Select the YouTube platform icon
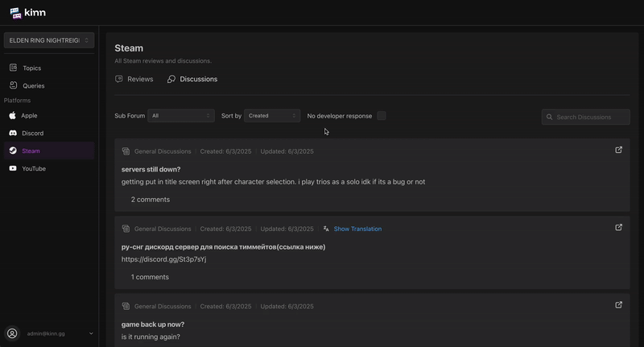 13,168
